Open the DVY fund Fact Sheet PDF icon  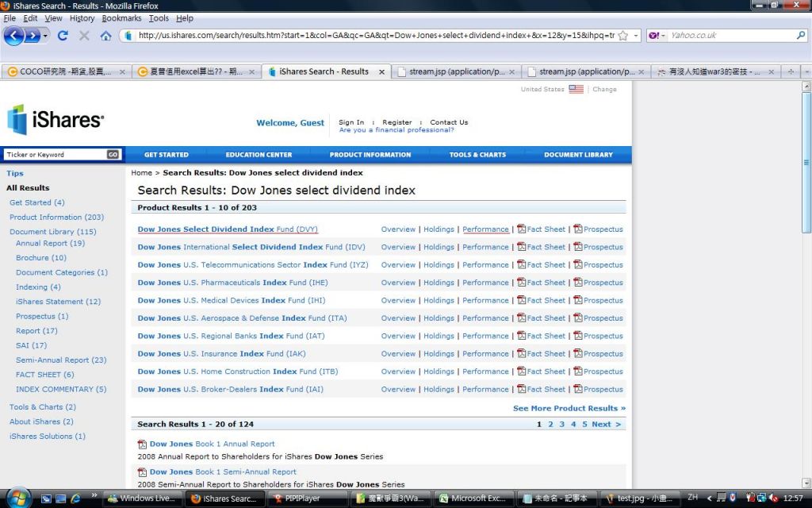[521, 229]
